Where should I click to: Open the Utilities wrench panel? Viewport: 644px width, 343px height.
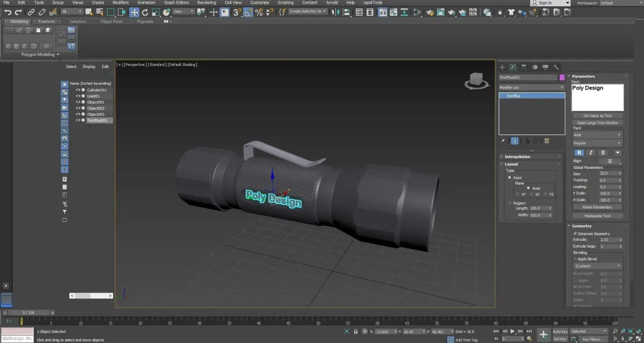coord(556,68)
